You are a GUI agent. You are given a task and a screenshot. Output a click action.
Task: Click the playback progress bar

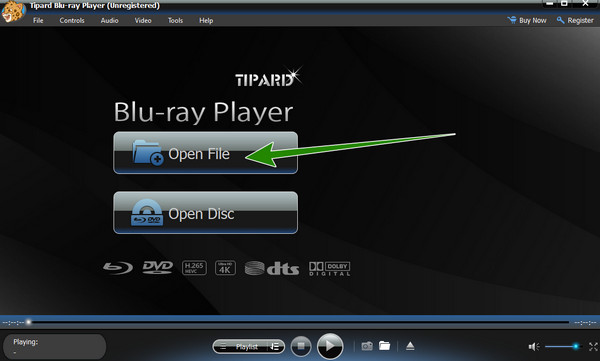click(298, 322)
